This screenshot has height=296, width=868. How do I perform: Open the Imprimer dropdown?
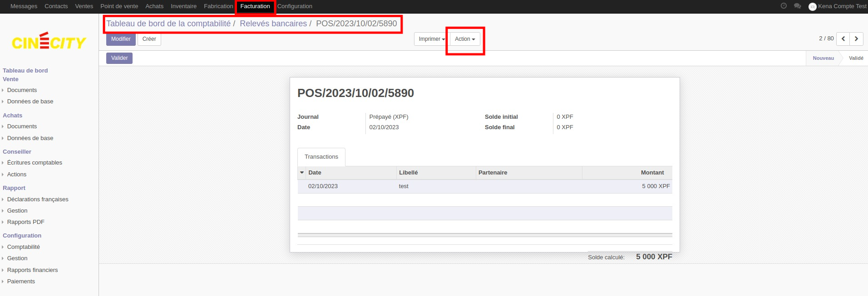point(431,39)
